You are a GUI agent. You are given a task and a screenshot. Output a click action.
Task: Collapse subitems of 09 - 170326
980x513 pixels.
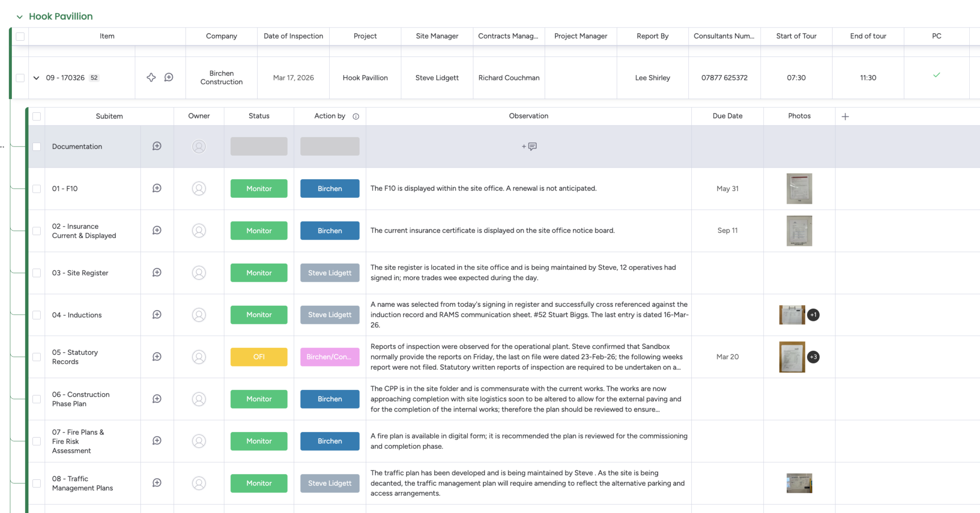[36, 78]
